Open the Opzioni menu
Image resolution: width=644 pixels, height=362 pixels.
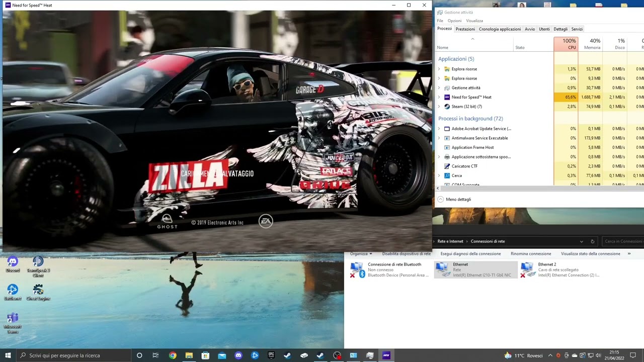(455, 21)
